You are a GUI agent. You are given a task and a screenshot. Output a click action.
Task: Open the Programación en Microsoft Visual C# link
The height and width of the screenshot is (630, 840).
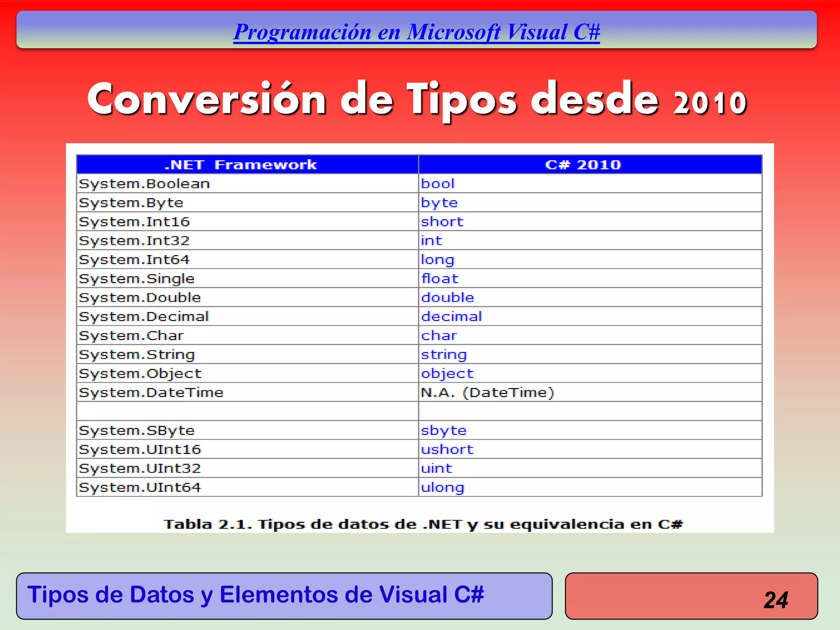pos(416,32)
